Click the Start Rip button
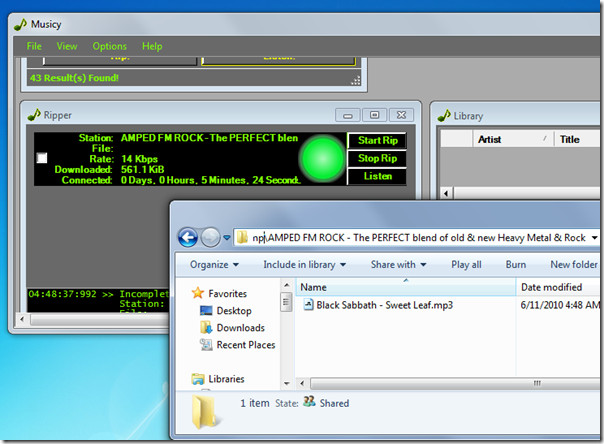The image size is (604, 444). (x=377, y=141)
